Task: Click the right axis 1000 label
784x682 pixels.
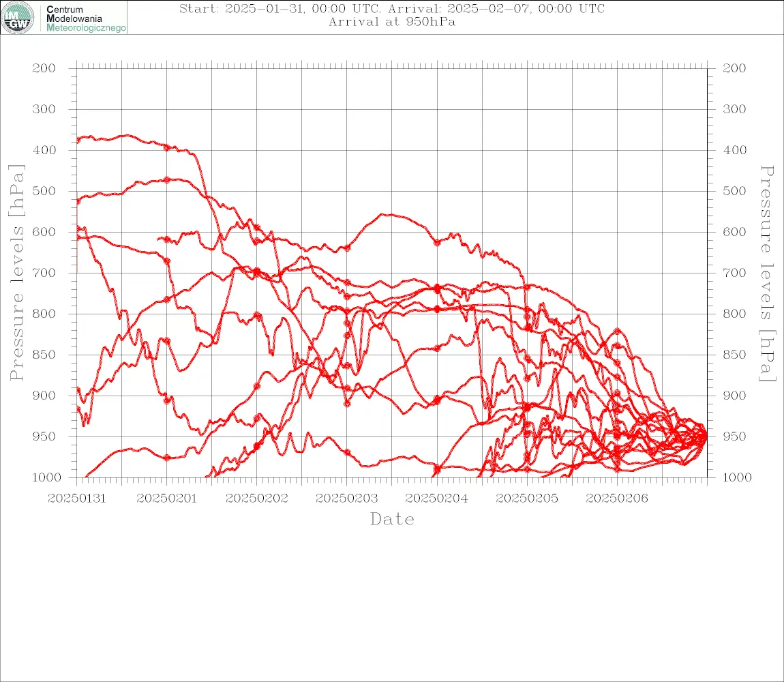Action: [x=737, y=477]
